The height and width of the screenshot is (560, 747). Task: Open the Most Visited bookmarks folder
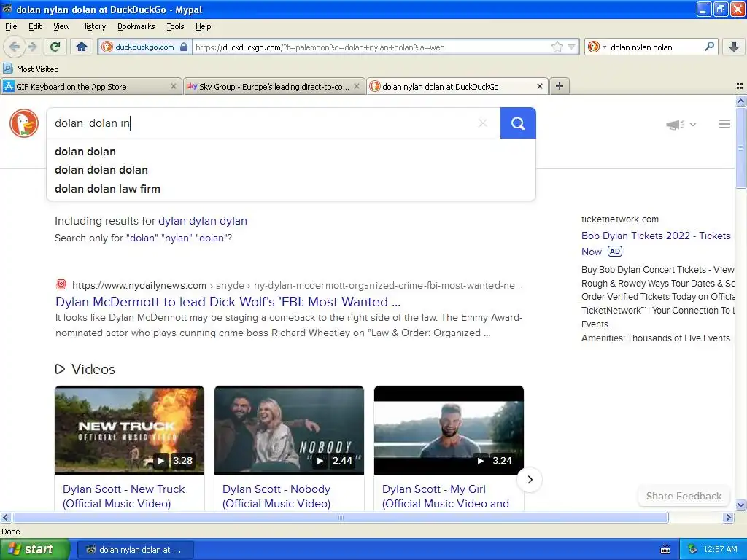point(31,69)
